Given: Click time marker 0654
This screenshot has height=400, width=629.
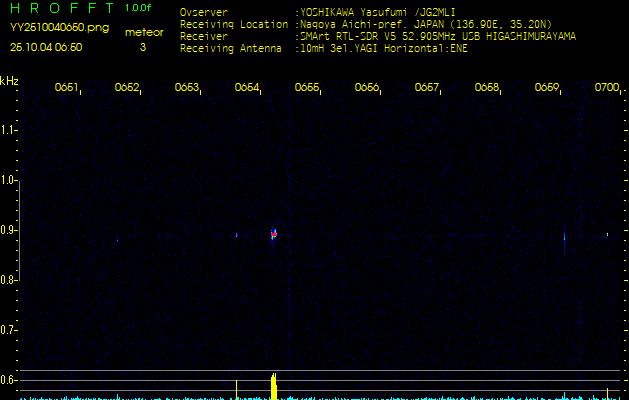Looking at the screenshot, I should pos(247,87).
